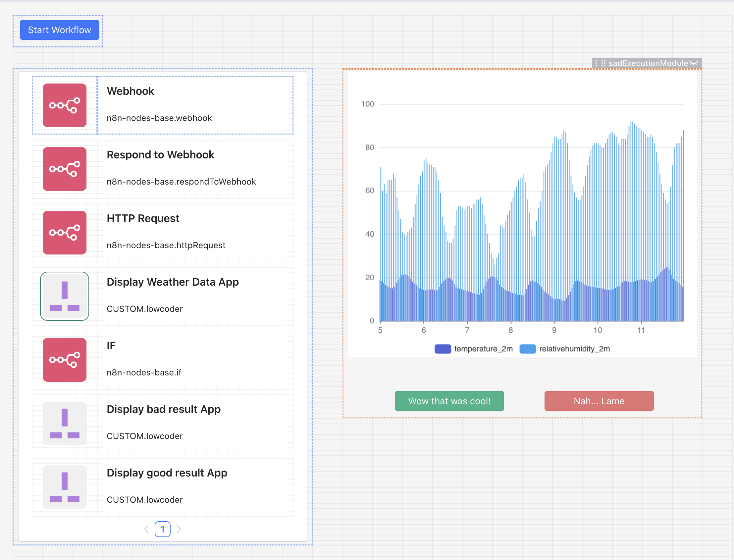Go to next page in node list

(x=179, y=529)
